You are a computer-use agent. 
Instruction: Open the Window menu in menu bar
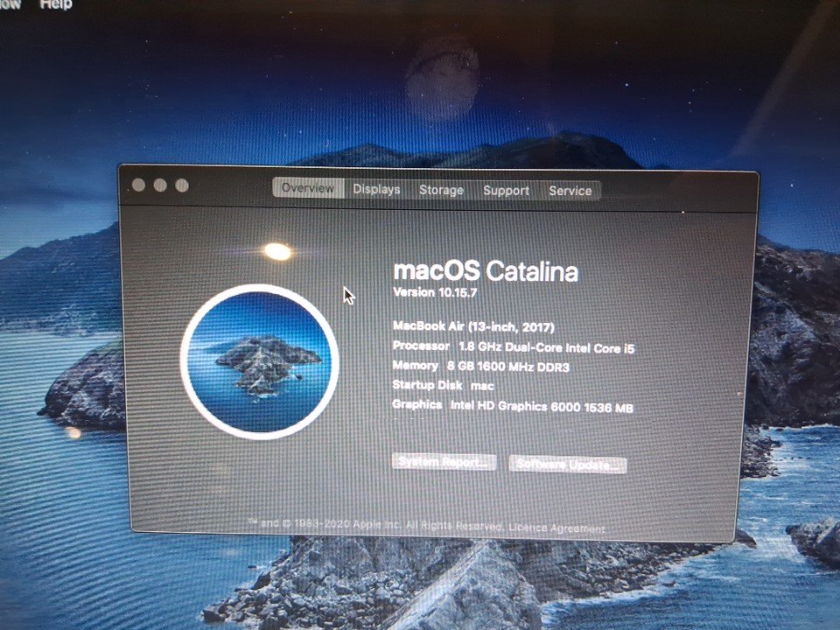[10, 4]
